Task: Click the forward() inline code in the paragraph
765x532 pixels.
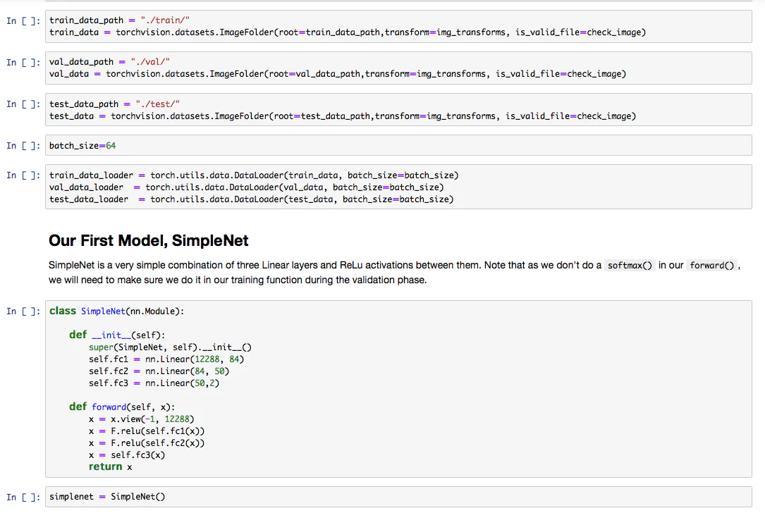Action: [712, 265]
